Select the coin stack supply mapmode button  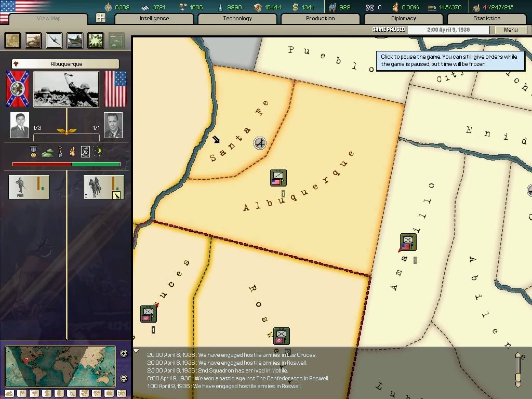click(59, 394)
